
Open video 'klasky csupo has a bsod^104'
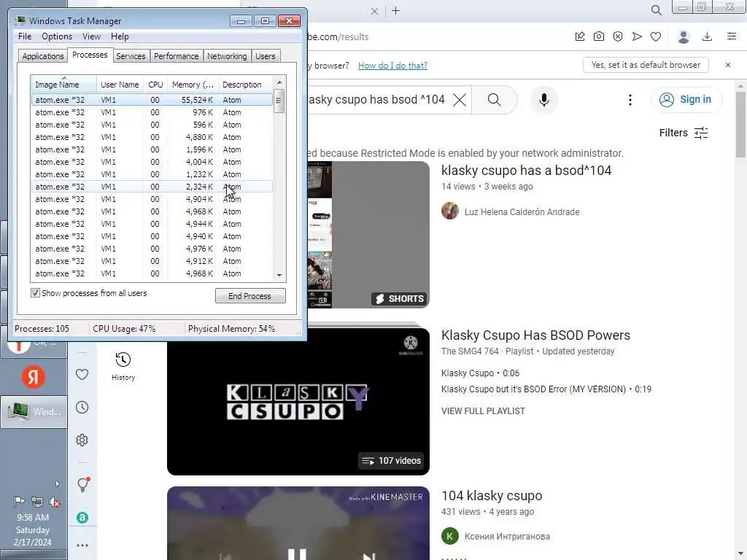click(526, 171)
